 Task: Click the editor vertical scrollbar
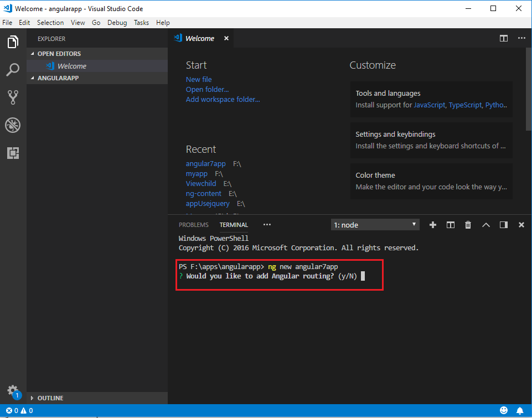(529, 89)
